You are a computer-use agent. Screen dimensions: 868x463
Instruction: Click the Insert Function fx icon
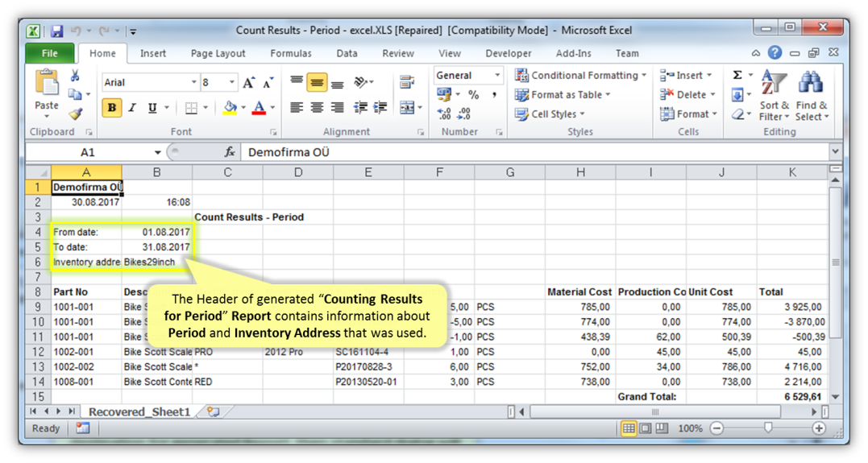click(230, 152)
